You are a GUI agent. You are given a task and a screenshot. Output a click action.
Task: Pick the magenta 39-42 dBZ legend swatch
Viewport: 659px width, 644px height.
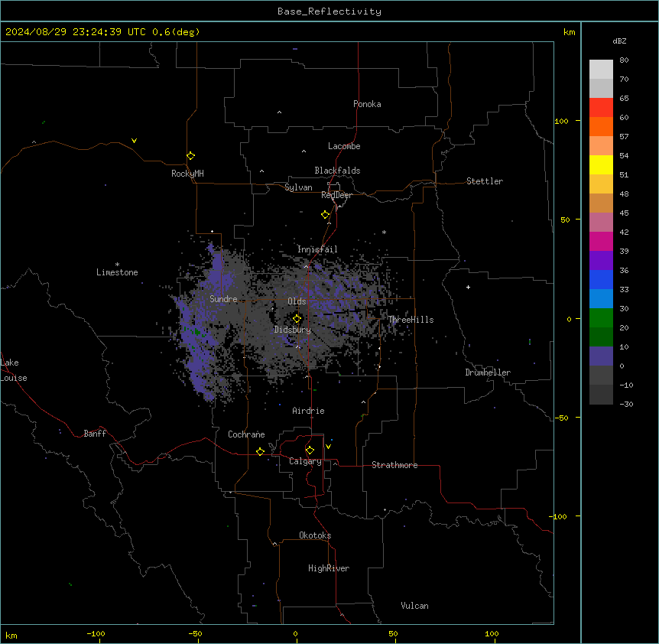click(601, 241)
